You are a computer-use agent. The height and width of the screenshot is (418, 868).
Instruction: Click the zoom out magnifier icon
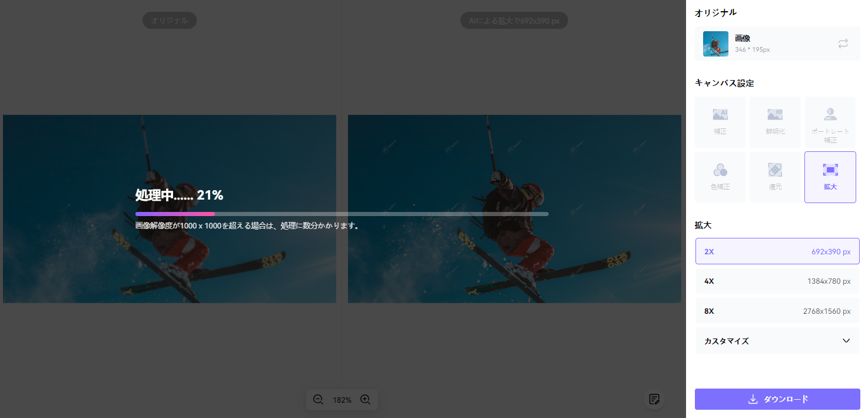point(318,400)
